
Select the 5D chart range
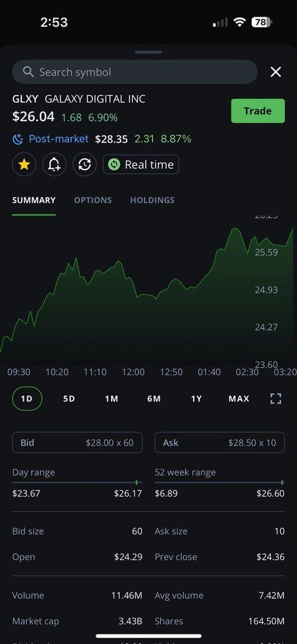tap(69, 398)
